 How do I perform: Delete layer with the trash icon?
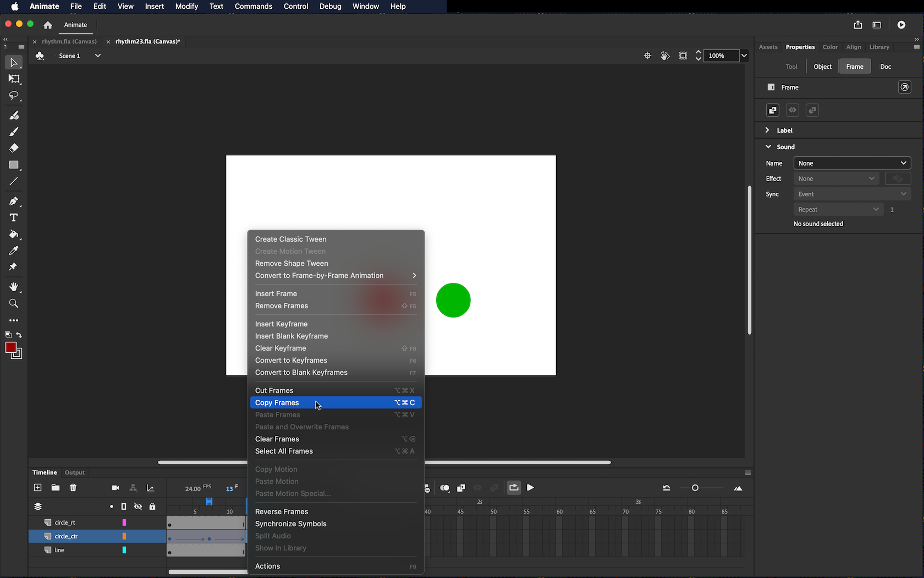[73, 488]
